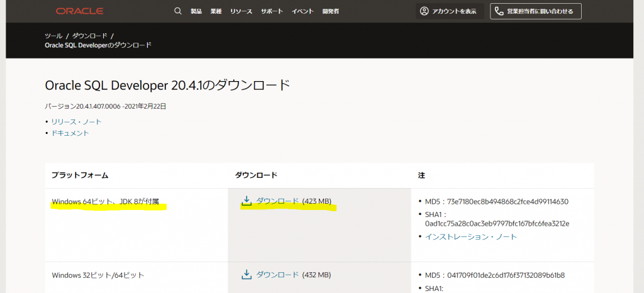
Task: Go to ダウンロード in the breadcrumb
Action: 89,36
